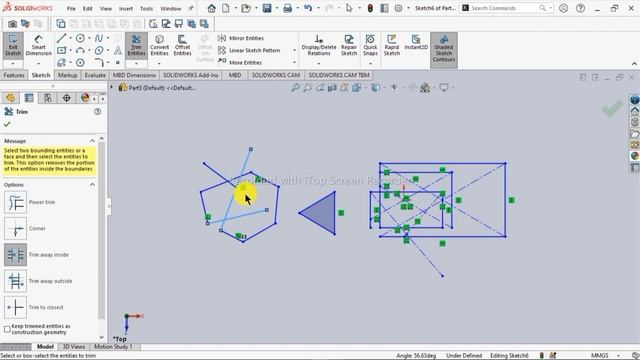Switch to the Features tab

[14, 75]
